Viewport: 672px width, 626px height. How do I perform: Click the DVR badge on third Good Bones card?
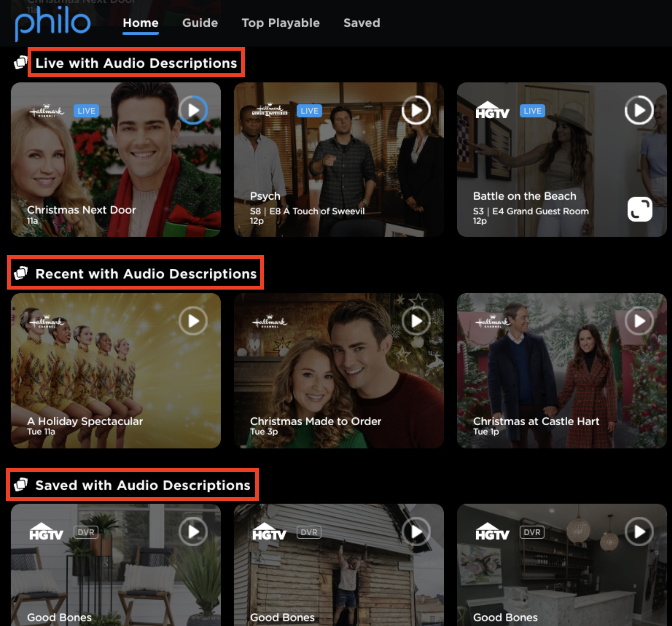coord(532,532)
